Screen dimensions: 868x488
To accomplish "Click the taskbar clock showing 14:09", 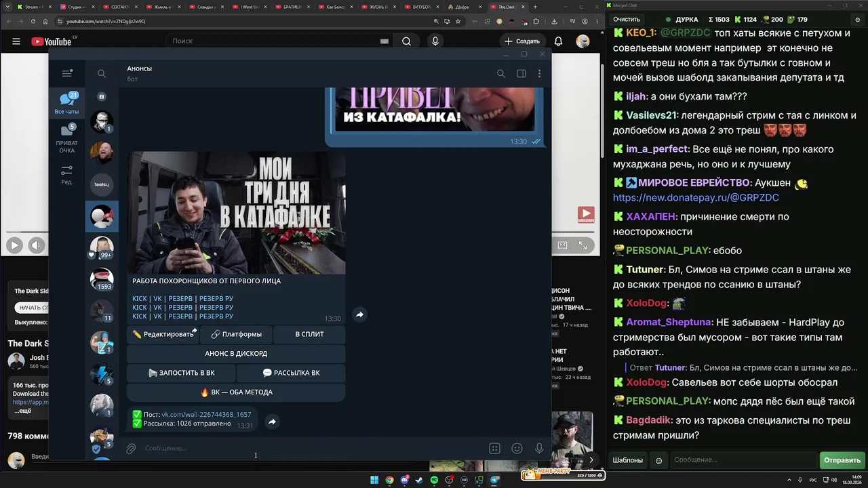I will 853,481.
